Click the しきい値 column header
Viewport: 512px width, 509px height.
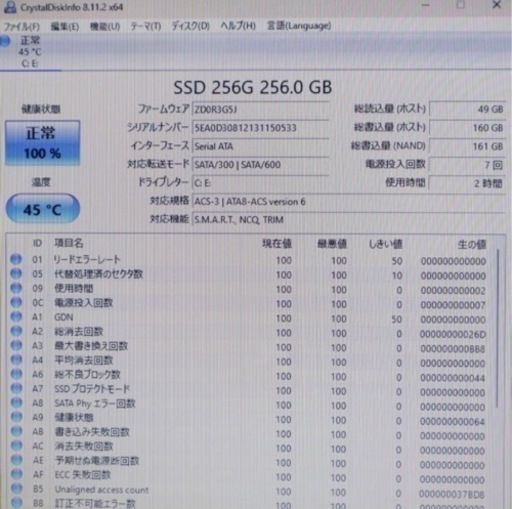385,244
